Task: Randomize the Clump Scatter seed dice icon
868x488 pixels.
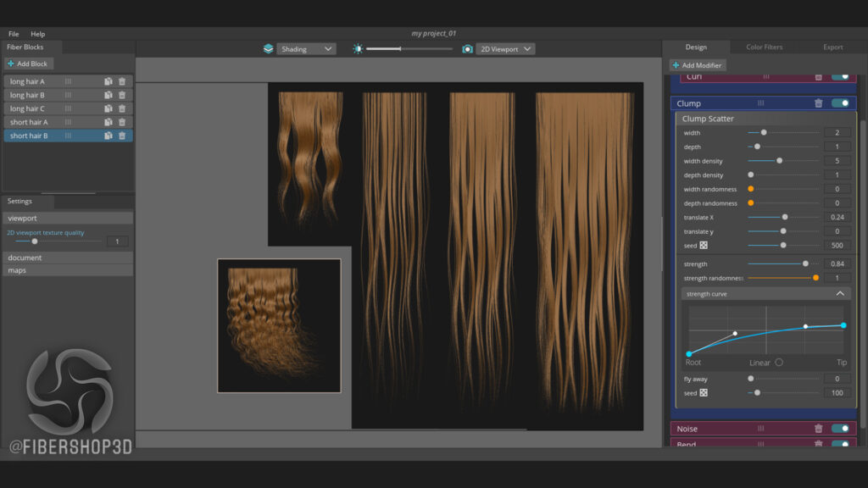Action: pyautogui.click(x=704, y=245)
